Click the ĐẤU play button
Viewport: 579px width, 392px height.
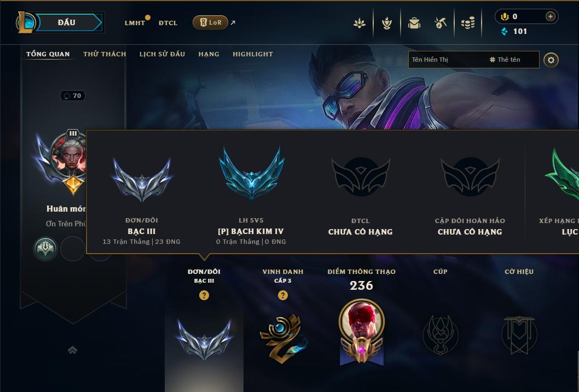66,22
